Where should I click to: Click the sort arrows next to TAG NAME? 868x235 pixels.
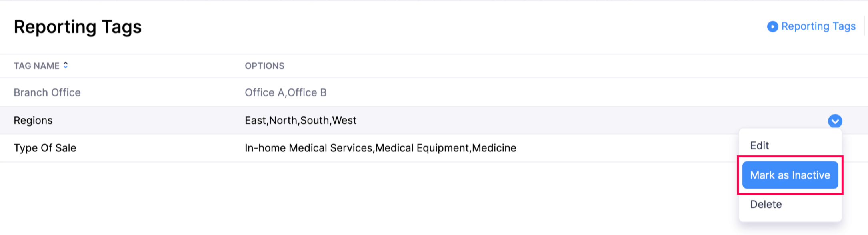pos(66,65)
